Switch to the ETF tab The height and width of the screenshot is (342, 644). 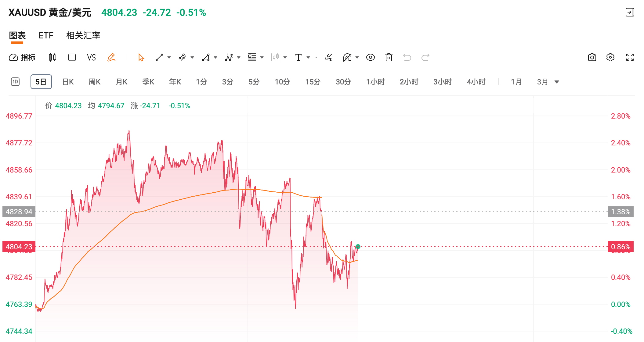[x=45, y=35]
